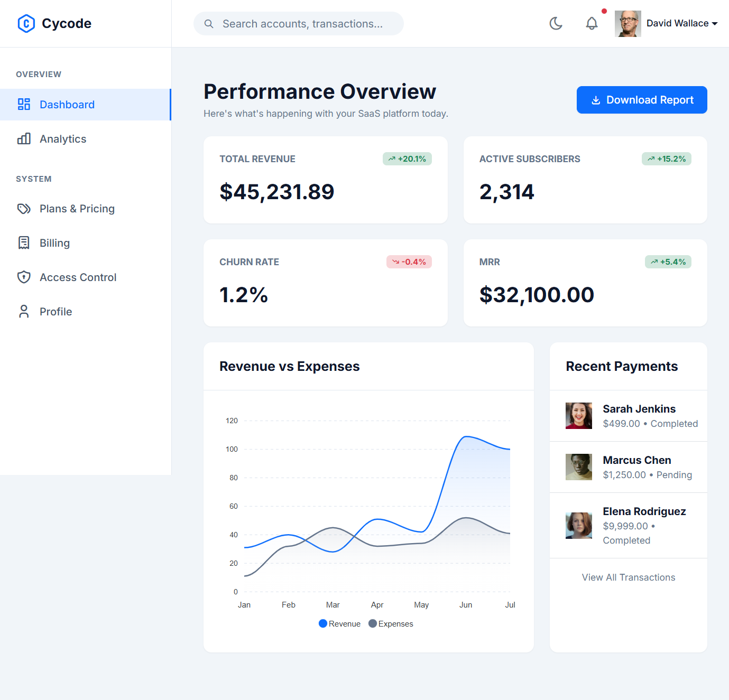729x700 pixels.
Task: Open Plans & Pricing via the tag icon
Action: click(x=24, y=209)
